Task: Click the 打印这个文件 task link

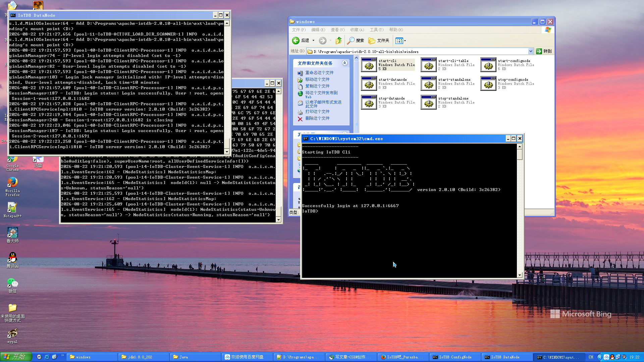Action: [317, 112]
